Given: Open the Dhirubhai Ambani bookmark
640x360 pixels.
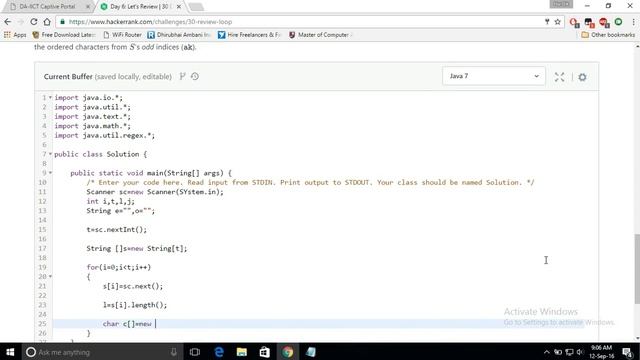Looking at the screenshot, I should point(179,35).
